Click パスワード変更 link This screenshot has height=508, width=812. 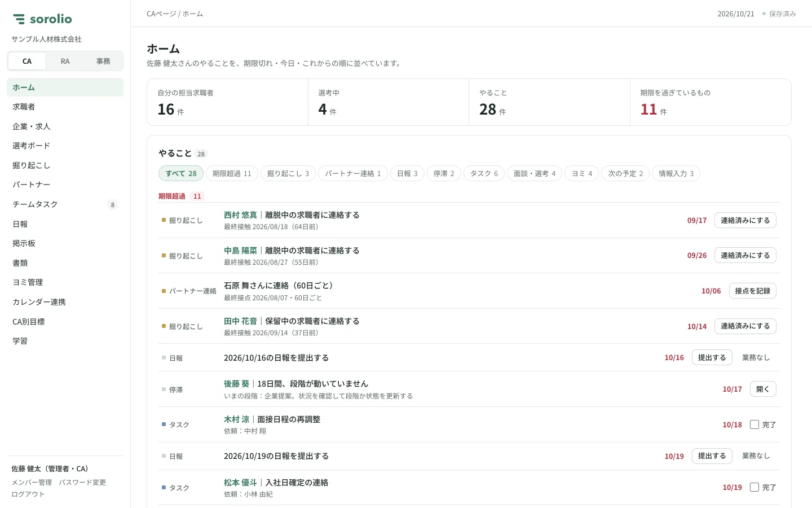(82, 483)
